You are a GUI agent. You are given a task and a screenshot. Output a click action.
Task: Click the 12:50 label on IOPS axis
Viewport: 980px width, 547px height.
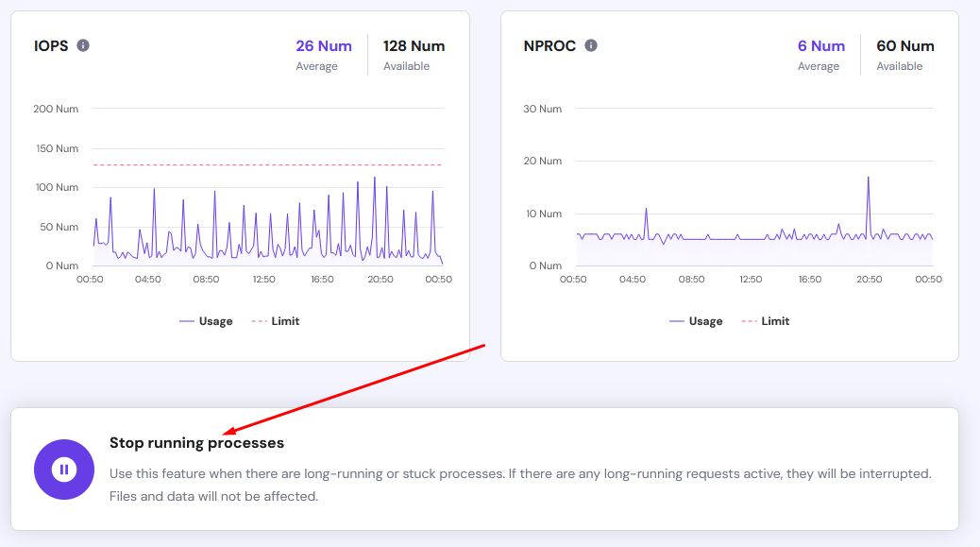tap(263, 280)
